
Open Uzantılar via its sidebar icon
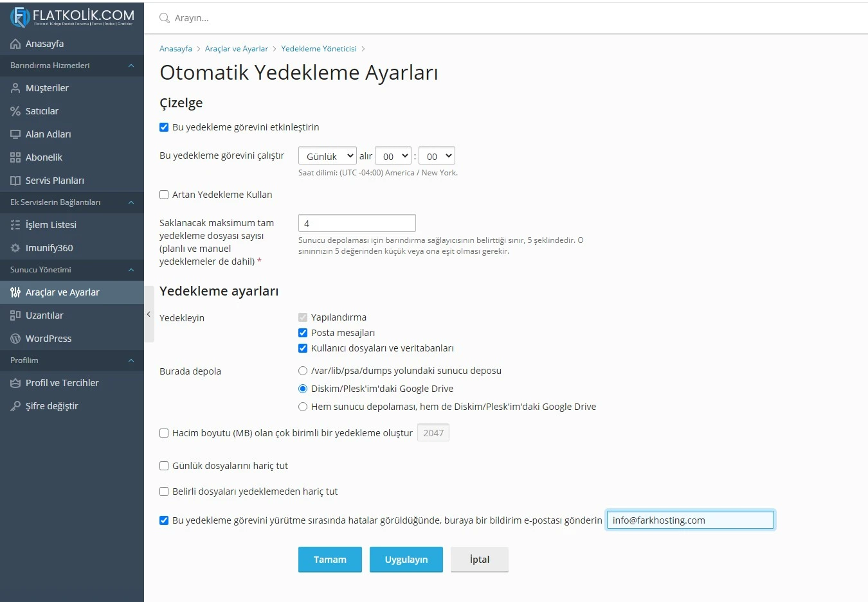(15, 315)
